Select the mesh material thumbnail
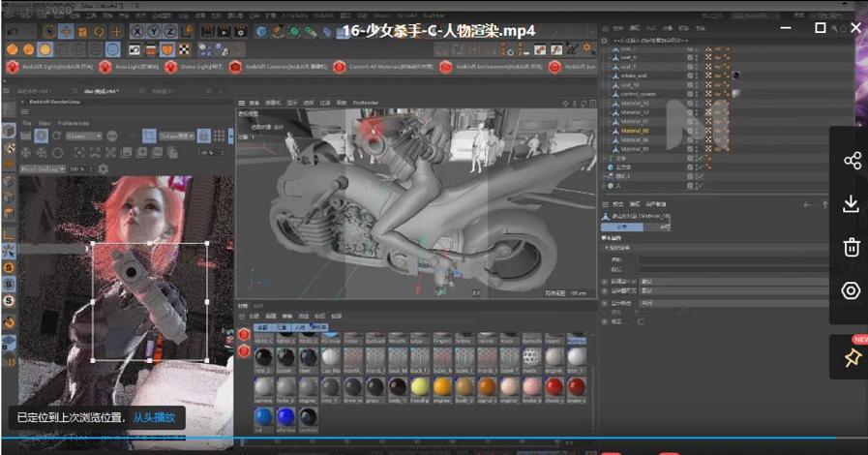 [x=531, y=356]
